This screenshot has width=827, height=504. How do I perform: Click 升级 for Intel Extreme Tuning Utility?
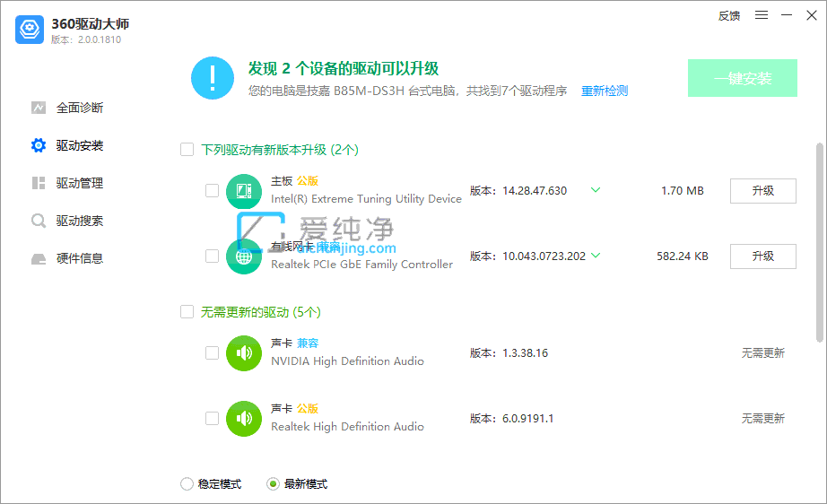[x=763, y=191]
